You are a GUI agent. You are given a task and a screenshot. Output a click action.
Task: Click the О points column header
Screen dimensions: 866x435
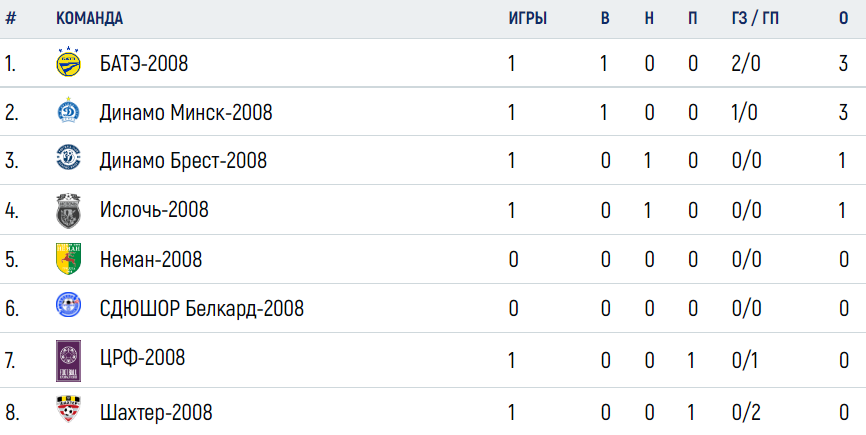coord(843,18)
